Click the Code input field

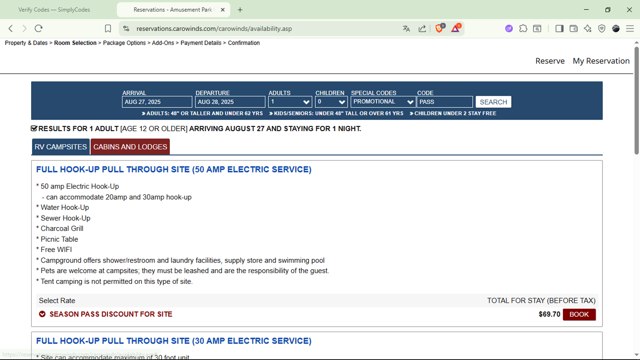click(444, 102)
